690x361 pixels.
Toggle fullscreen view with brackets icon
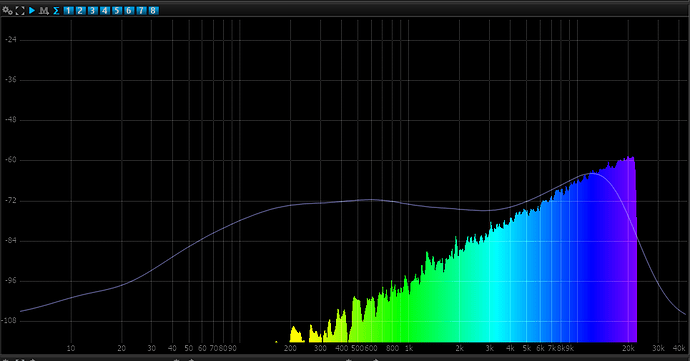20,10
